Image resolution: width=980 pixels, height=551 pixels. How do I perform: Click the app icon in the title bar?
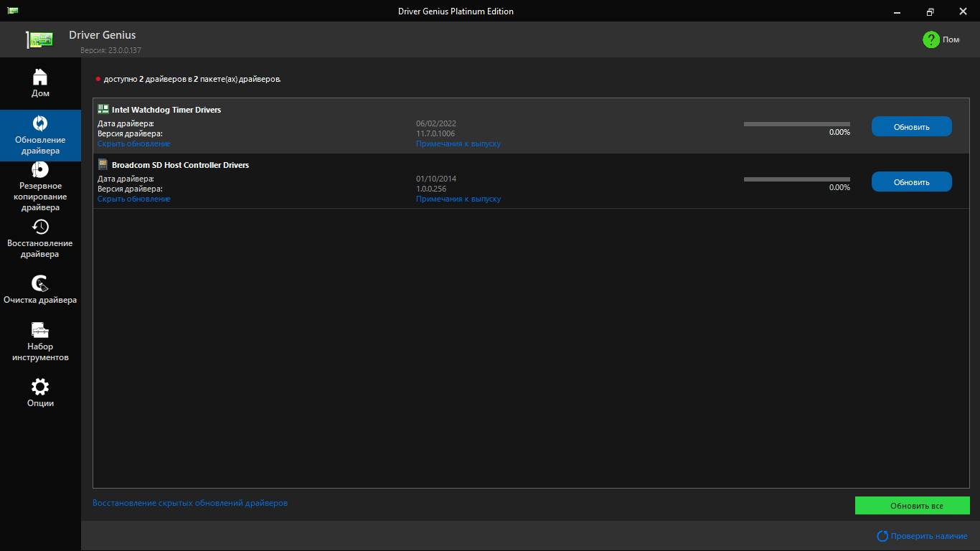click(14, 11)
